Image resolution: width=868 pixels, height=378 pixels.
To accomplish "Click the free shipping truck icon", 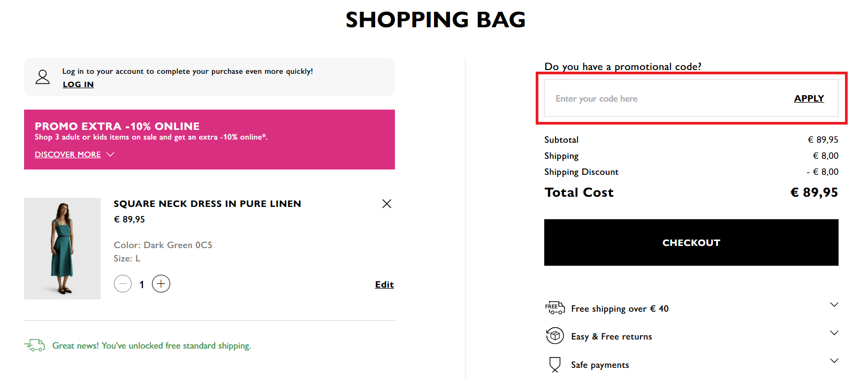I will point(555,308).
